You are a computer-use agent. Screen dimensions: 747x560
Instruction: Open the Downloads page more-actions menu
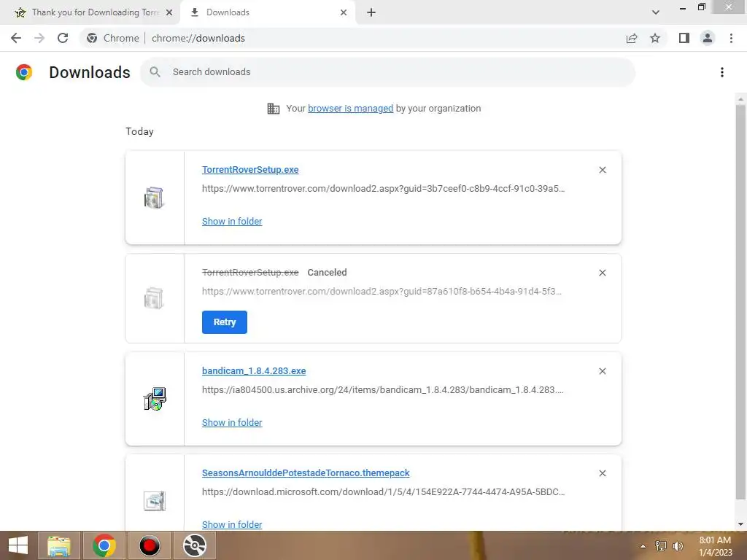click(722, 72)
